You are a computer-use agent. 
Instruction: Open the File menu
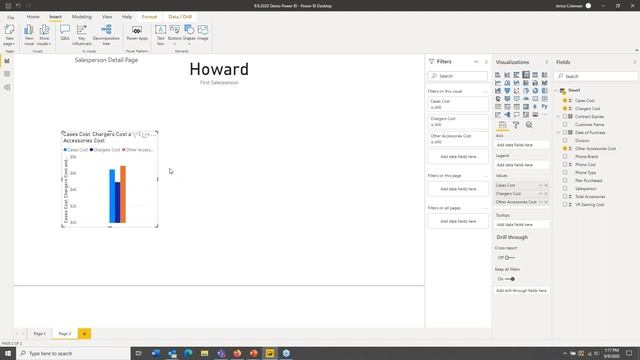[x=11, y=18]
